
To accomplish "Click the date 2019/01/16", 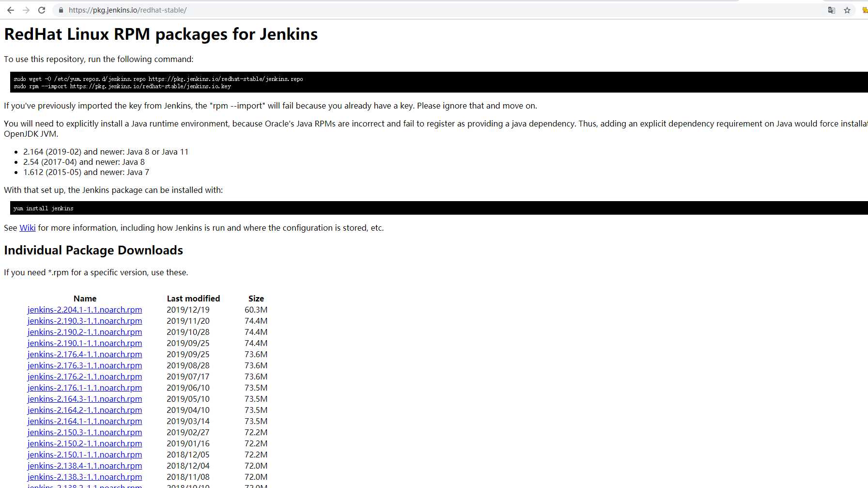I will point(188,443).
